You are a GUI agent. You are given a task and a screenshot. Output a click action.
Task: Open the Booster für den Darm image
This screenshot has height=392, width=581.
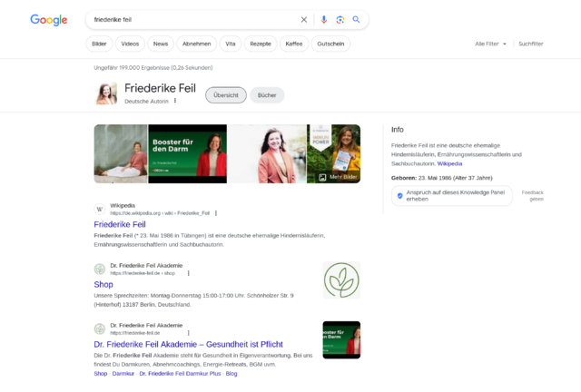pyautogui.click(x=188, y=153)
